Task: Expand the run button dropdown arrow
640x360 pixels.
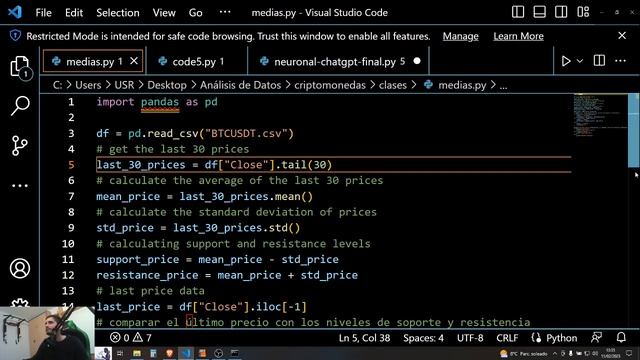Action: coord(580,61)
